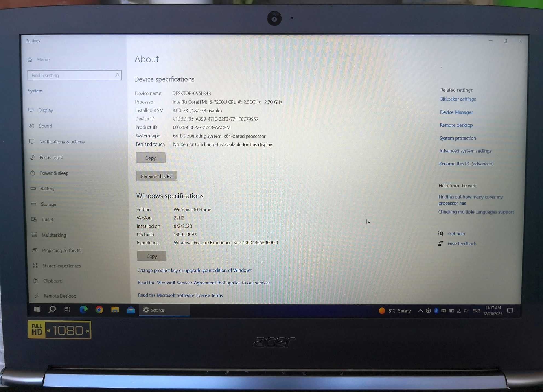Expand Power & sleep settings
This screenshot has height=392, width=543.
[54, 173]
